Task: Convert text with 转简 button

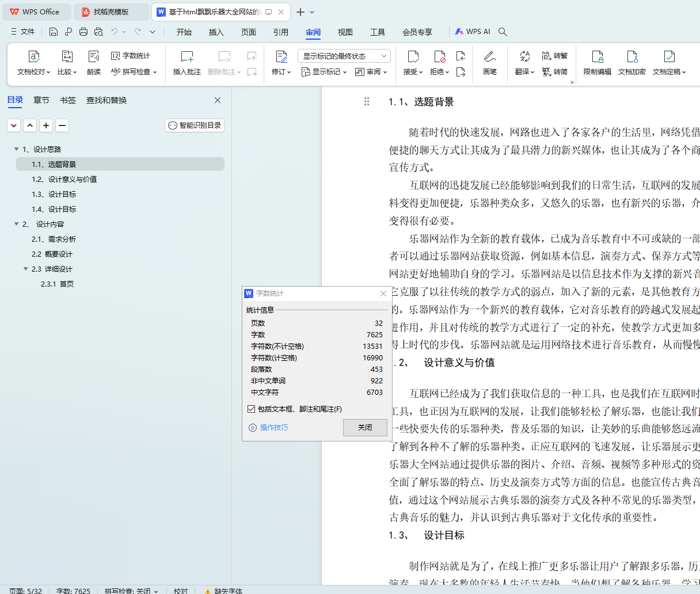Action: [555, 72]
